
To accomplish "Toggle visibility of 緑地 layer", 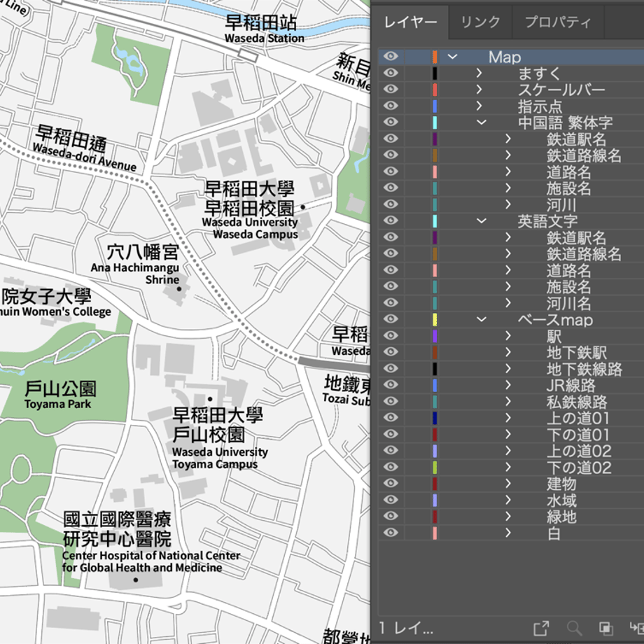I will (391, 517).
